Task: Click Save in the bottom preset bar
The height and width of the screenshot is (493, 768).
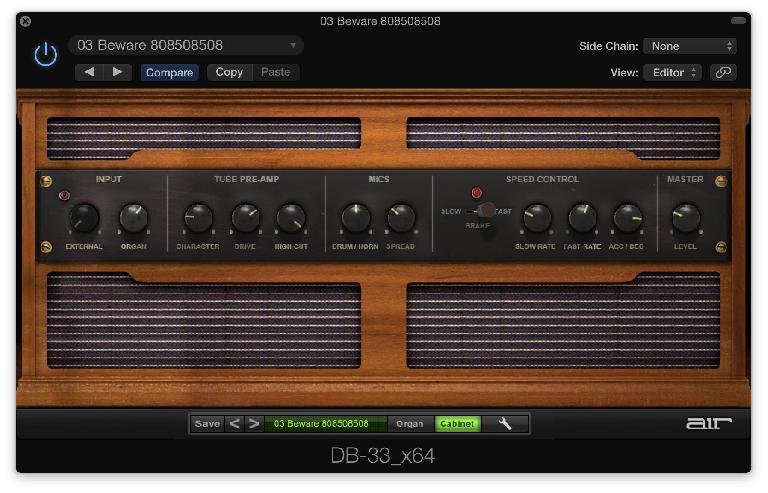Action: point(207,423)
